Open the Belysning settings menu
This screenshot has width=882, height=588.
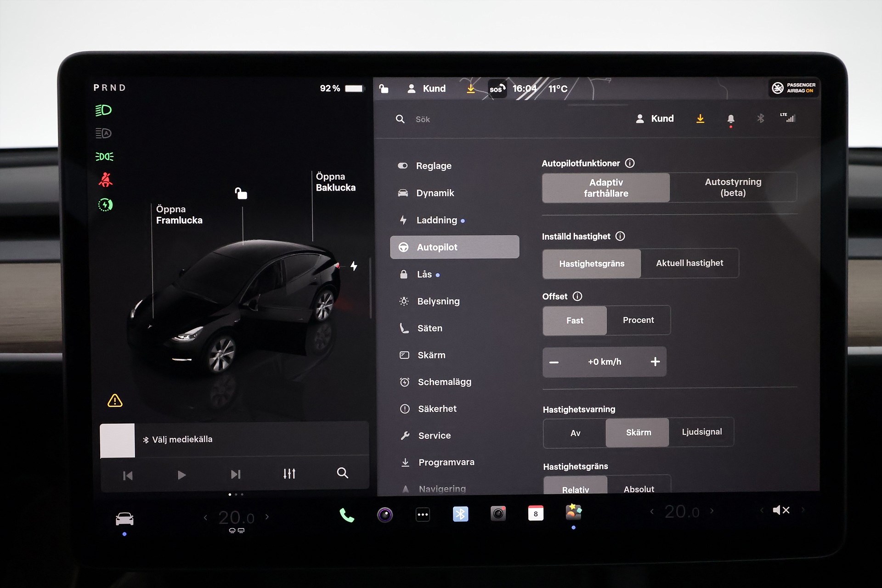pos(438,301)
